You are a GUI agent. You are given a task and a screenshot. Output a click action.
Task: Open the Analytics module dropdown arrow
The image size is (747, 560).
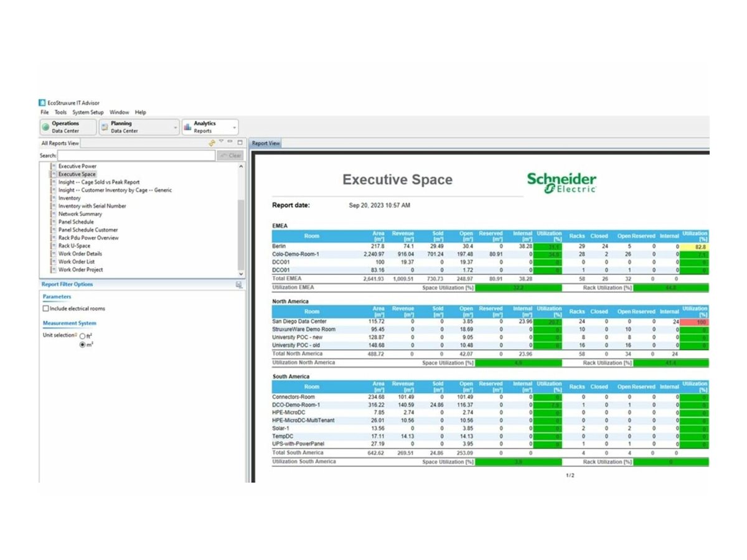pos(233,127)
